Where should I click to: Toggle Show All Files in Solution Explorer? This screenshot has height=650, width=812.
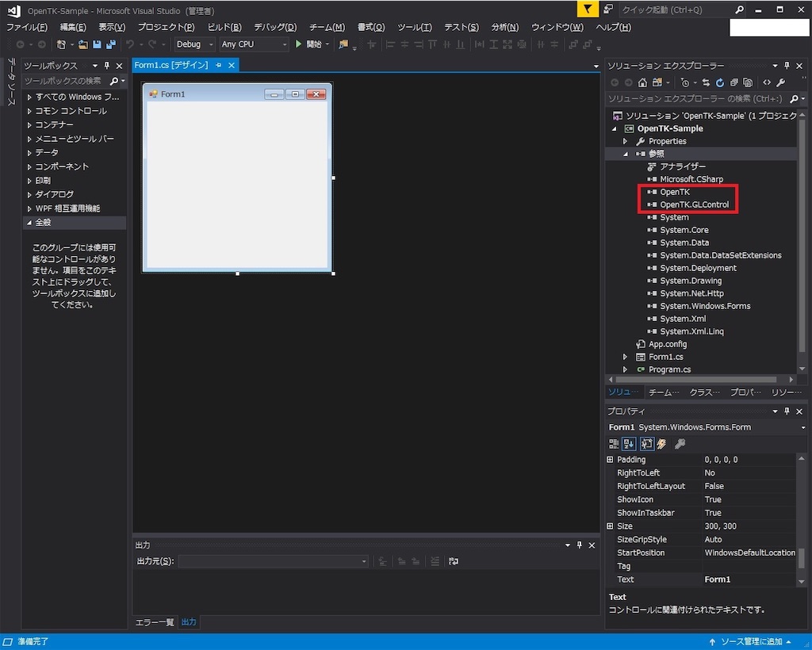point(748,82)
